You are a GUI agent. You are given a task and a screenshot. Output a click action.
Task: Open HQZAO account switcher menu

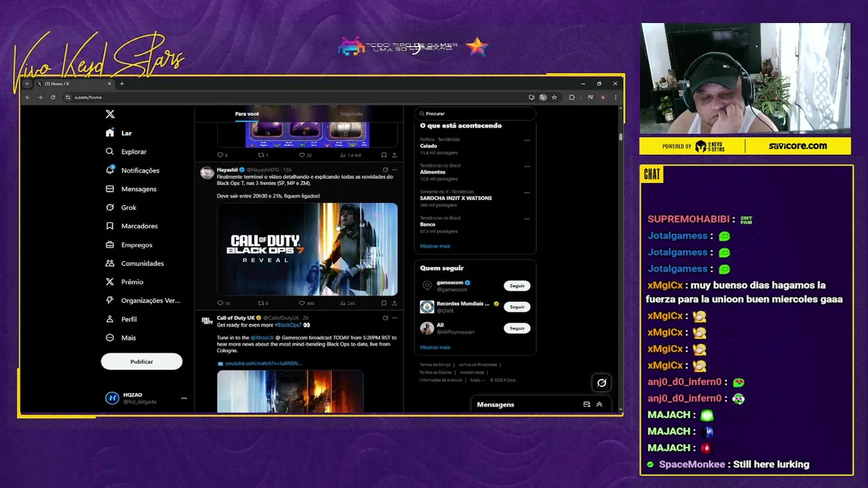183,399
